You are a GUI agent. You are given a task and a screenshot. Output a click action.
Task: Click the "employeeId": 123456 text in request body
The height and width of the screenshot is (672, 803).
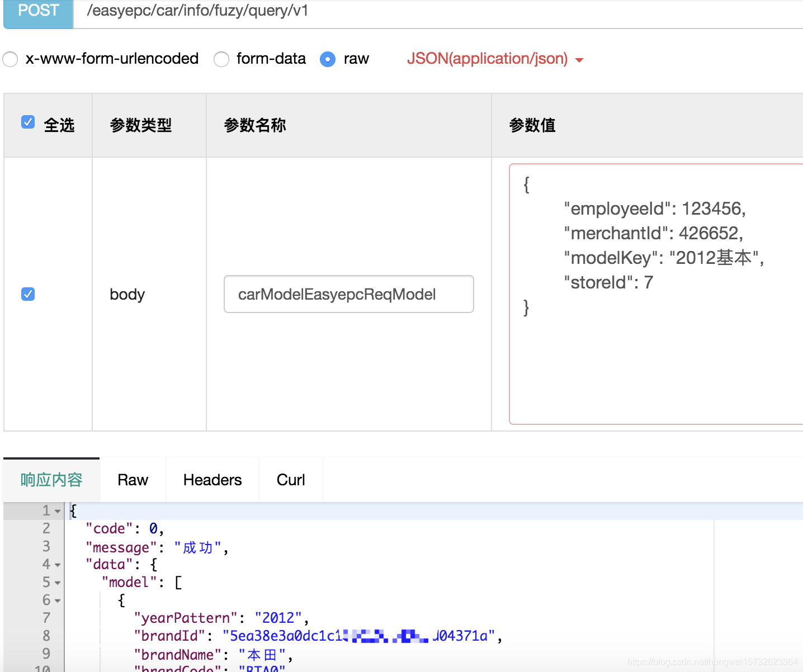pos(655,209)
